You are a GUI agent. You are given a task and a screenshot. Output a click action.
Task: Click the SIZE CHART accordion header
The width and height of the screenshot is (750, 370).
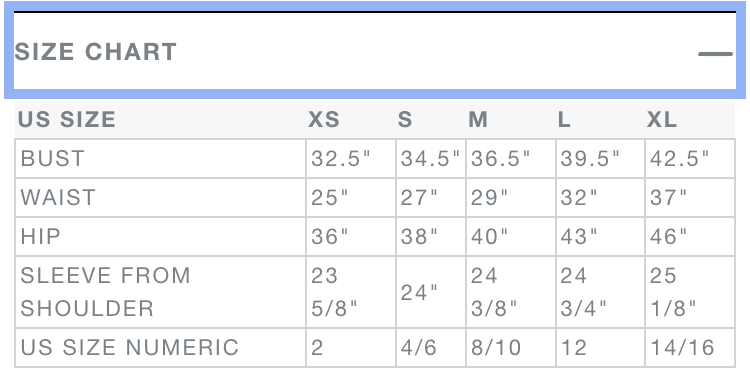(375, 50)
